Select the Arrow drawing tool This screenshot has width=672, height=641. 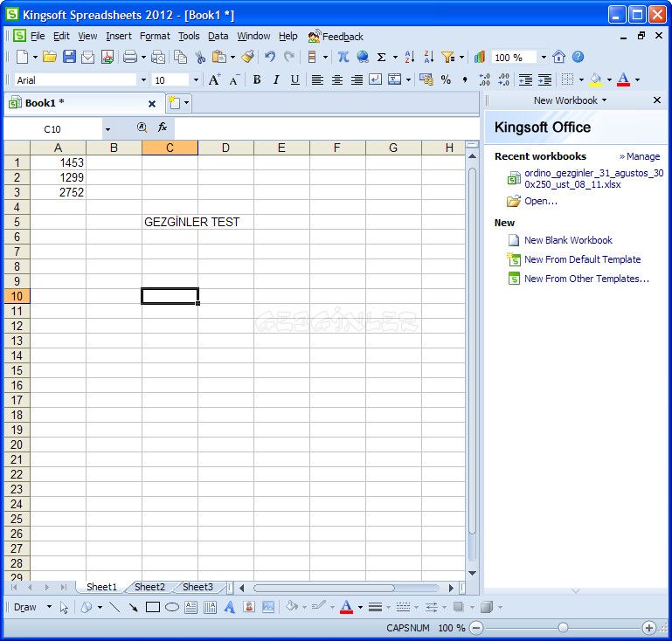134,607
